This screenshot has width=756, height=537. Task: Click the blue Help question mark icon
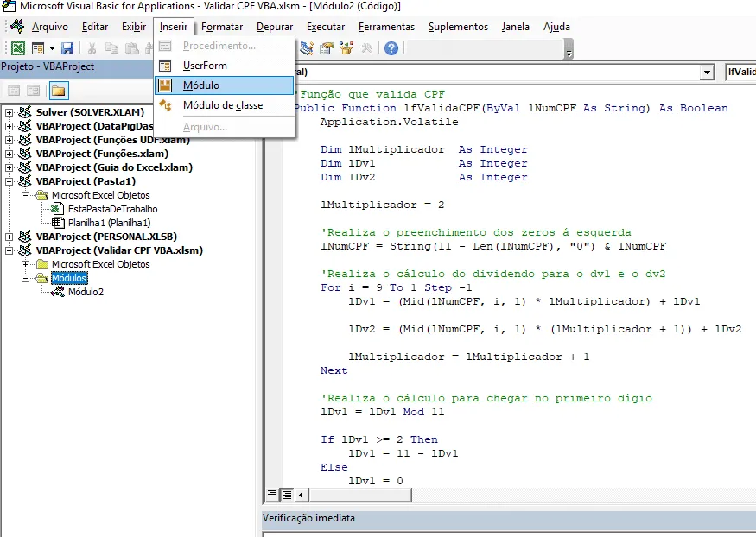(x=391, y=48)
